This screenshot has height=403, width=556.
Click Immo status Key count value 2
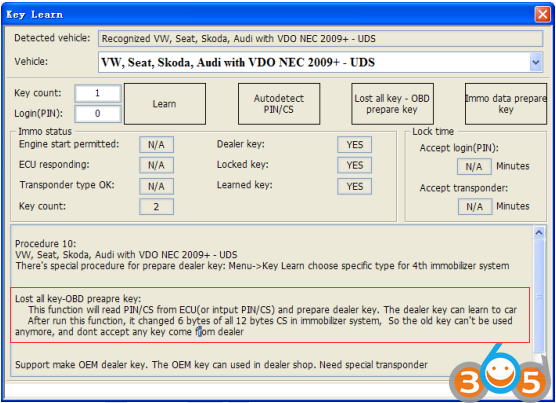tap(156, 207)
